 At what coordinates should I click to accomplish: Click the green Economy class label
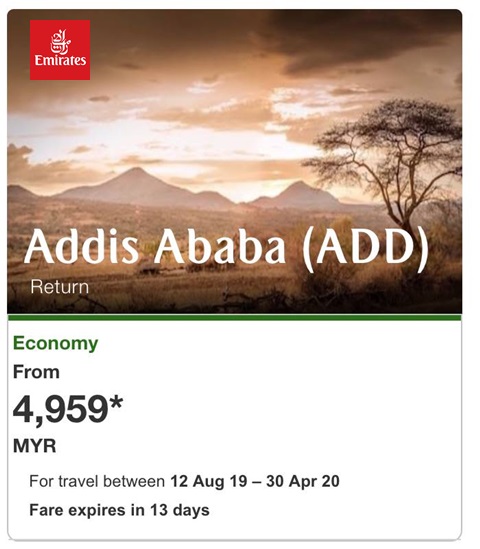tap(55, 343)
